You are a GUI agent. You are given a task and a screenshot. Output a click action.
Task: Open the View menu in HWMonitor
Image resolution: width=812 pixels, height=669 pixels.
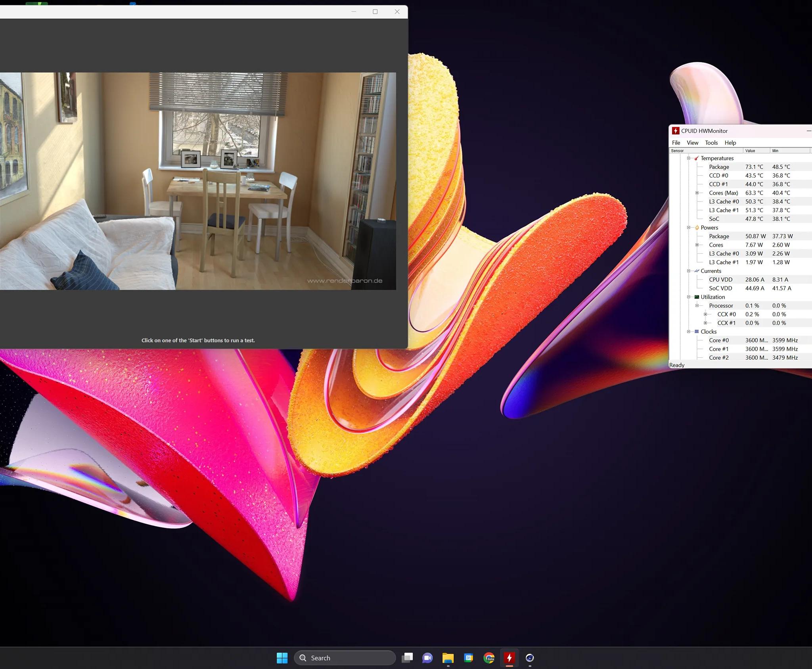coord(692,143)
